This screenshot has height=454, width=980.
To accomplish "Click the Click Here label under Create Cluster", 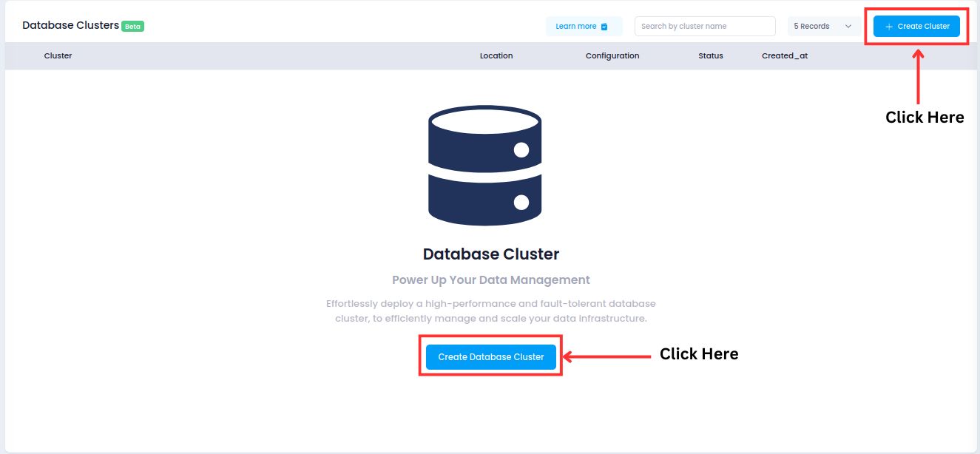I will [924, 118].
